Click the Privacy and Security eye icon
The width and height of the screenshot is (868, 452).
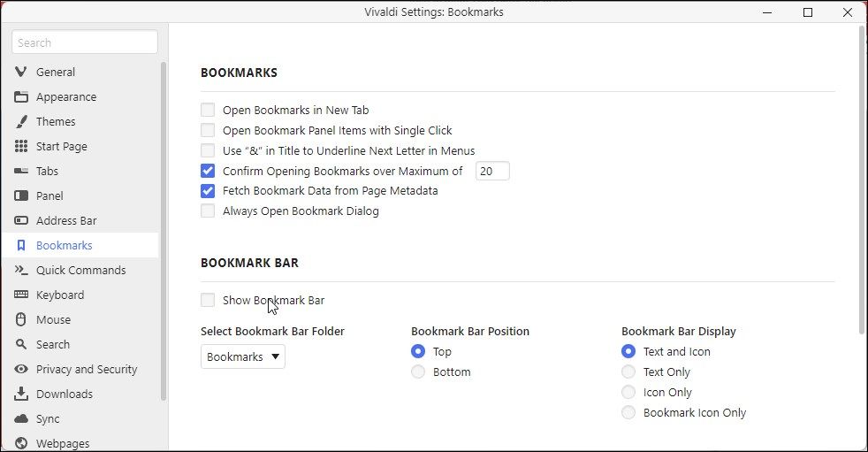[x=21, y=370]
